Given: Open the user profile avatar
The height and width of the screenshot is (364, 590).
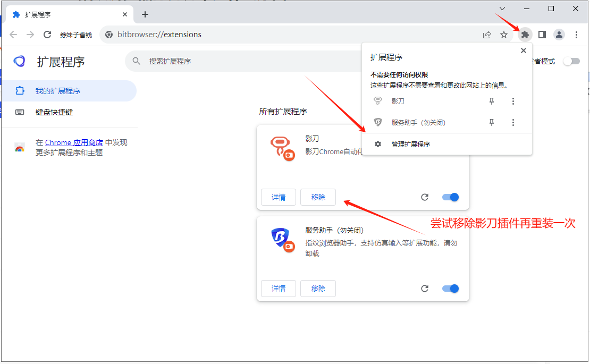Looking at the screenshot, I should 559,35.
